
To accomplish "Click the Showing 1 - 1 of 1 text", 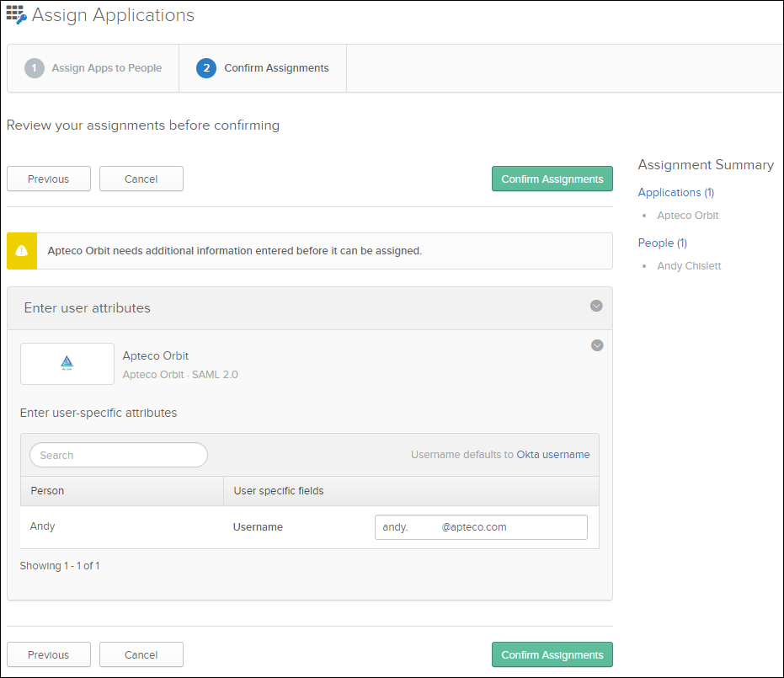I will click(x=60, y=566).
